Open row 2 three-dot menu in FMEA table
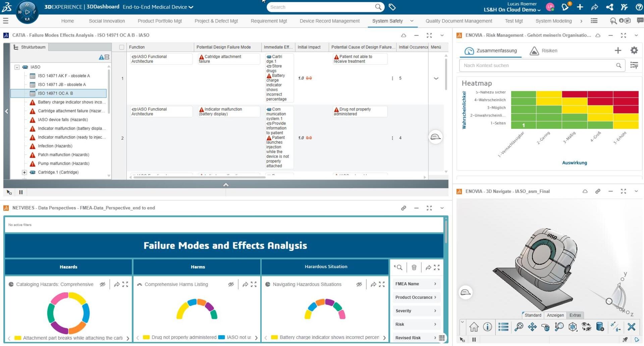This screenshot has width=644, height=346. (x=392, y=138)
